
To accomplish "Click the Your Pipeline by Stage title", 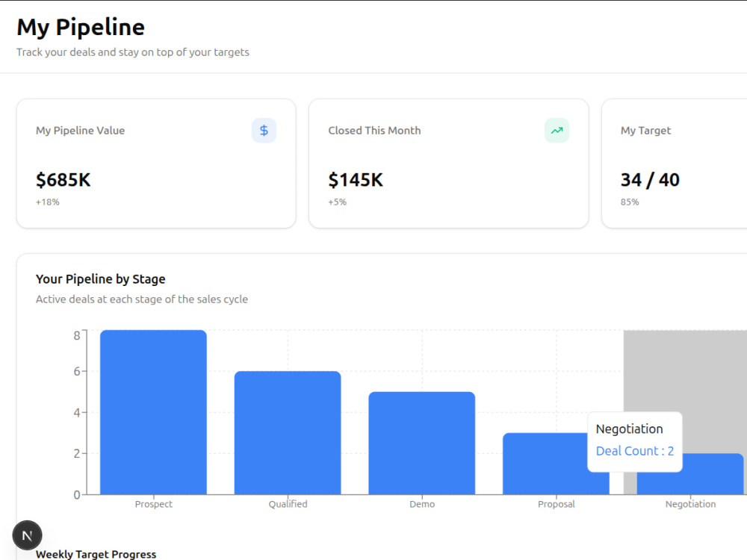I will point(101,279).
